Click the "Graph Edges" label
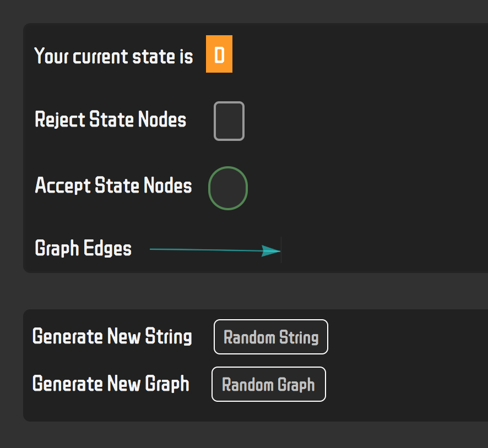 (x=83, y=248)
